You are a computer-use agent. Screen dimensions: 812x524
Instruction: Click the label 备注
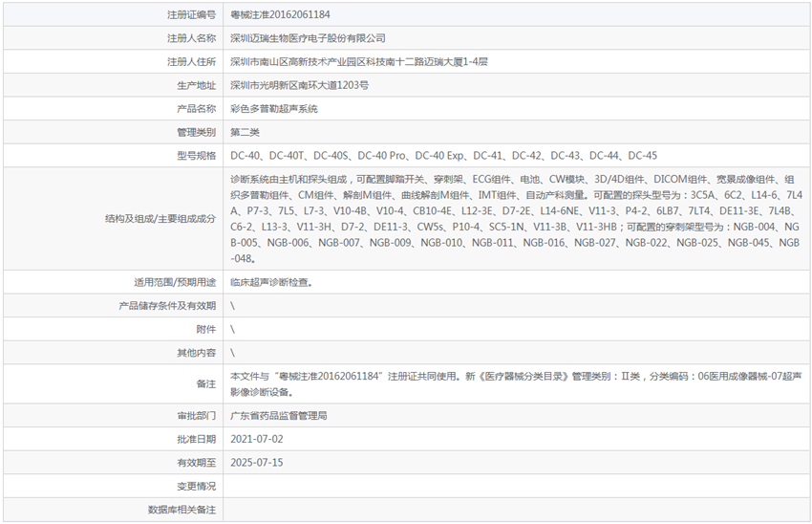click(206, 384)
